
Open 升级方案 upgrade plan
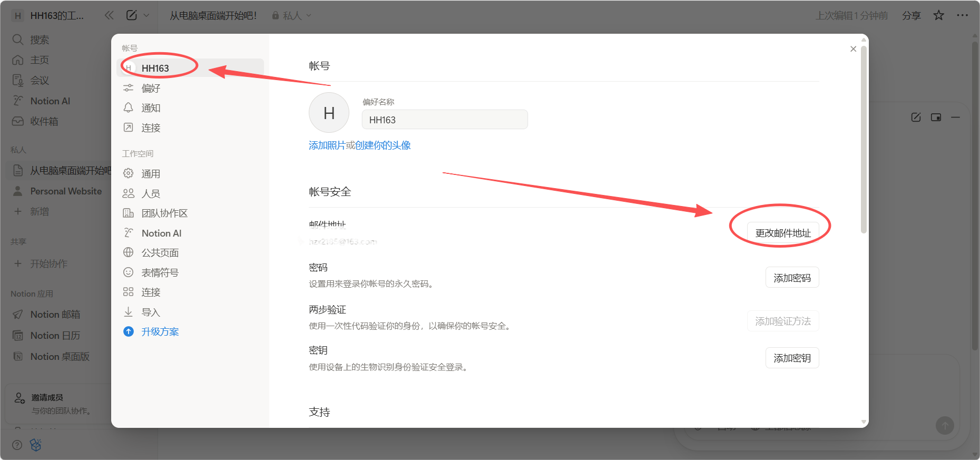(160, 332)
